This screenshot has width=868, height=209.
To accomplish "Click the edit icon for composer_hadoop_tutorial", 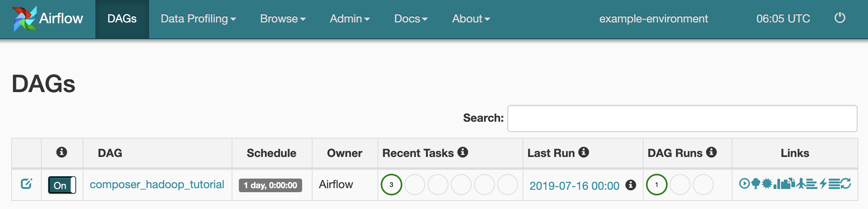I will click(26, 184).
